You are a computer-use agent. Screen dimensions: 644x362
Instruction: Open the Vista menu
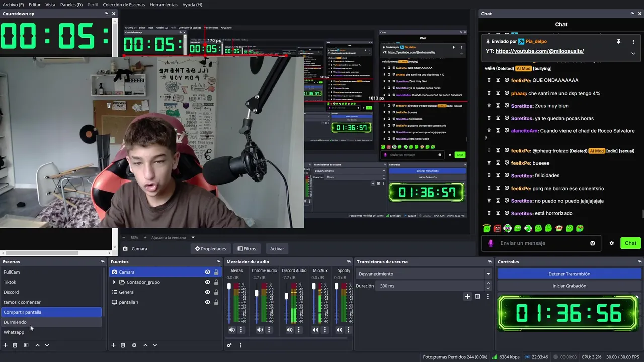click(50, 4)
